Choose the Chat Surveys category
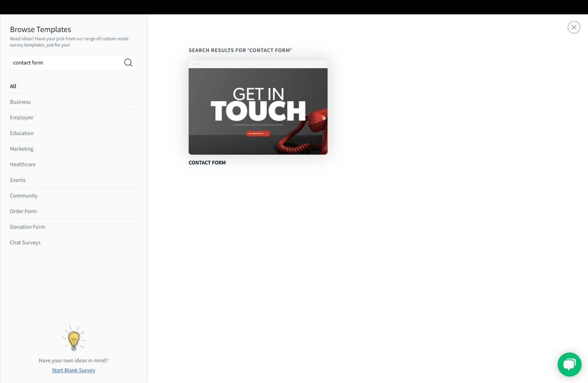Screen dimensions: 588x383 pos(73,243)
